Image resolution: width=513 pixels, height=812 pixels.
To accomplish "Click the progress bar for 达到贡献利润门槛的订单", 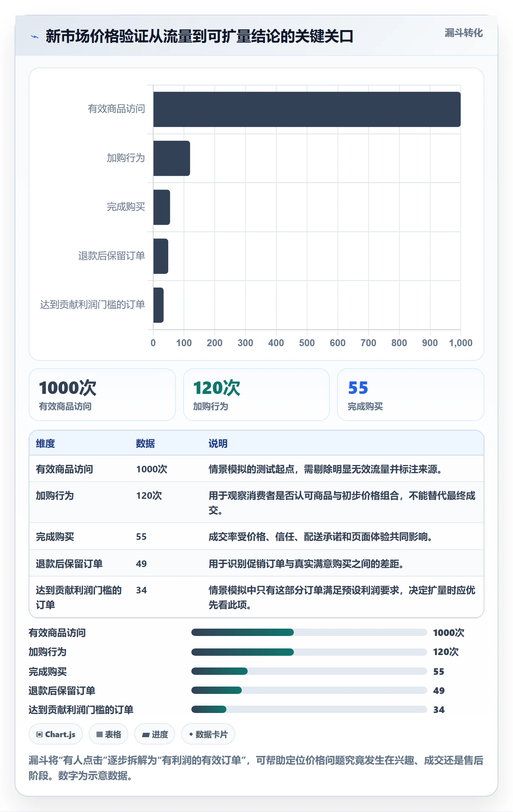I will pos(309,709).
